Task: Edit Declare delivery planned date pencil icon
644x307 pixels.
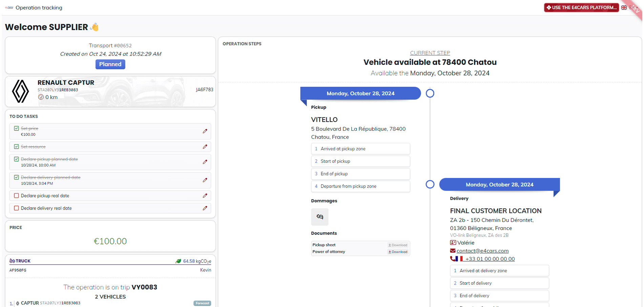Action: click(x=205, y=180)
